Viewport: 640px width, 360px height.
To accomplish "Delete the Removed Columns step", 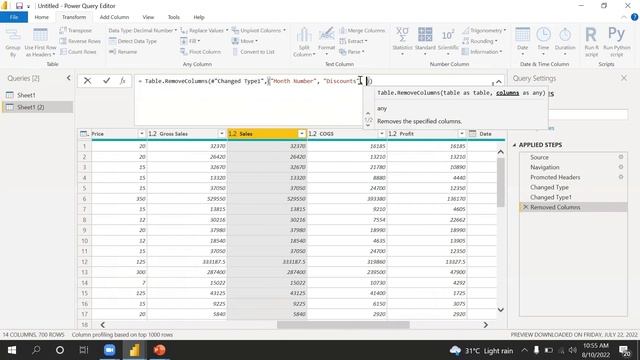I will click(526, 207).
